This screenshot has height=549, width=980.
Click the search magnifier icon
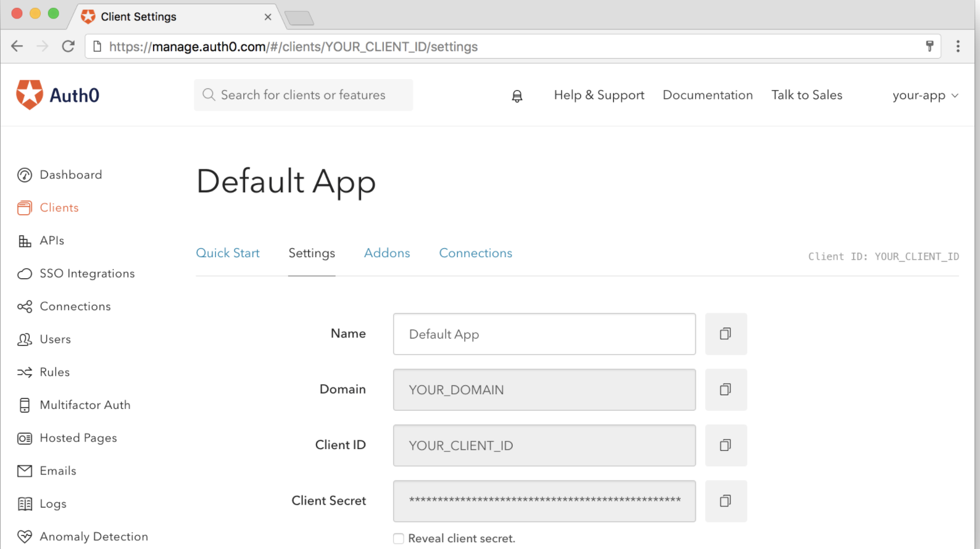pos(209,94)
